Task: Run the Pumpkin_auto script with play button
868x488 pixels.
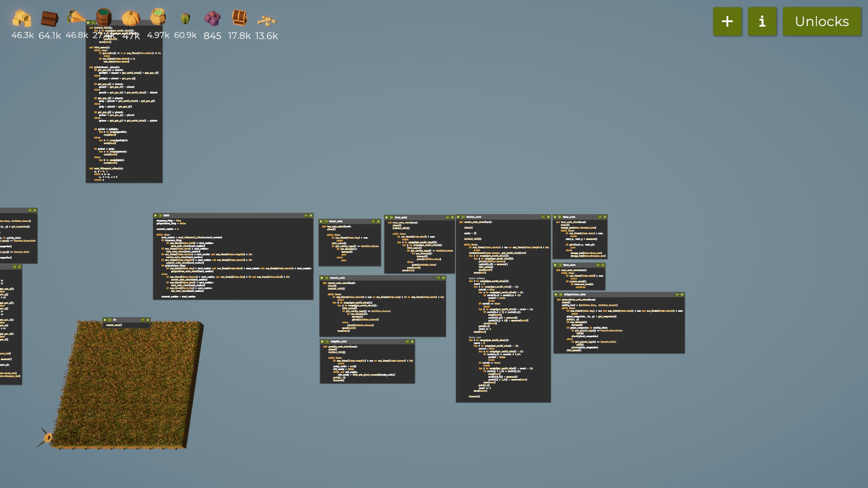Action: click(322, 342)
